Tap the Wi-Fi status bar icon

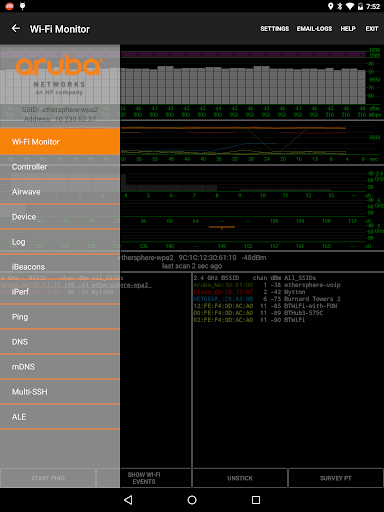coord(350,6)
